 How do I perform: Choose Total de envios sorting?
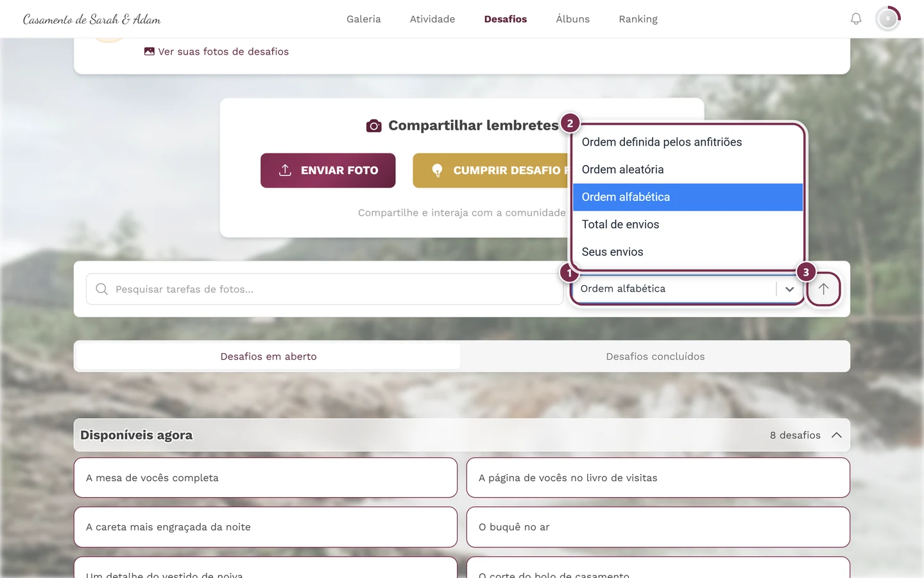(x=688, y=225)
